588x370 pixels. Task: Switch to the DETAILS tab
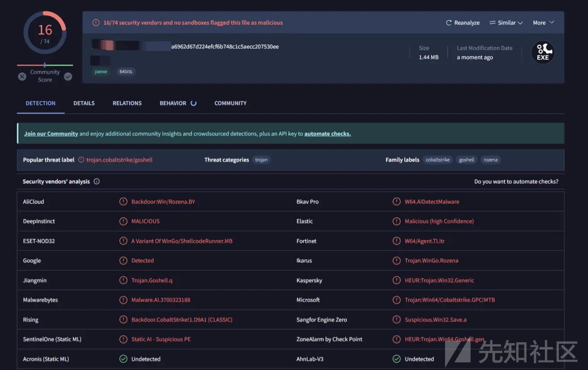point(84,103)
